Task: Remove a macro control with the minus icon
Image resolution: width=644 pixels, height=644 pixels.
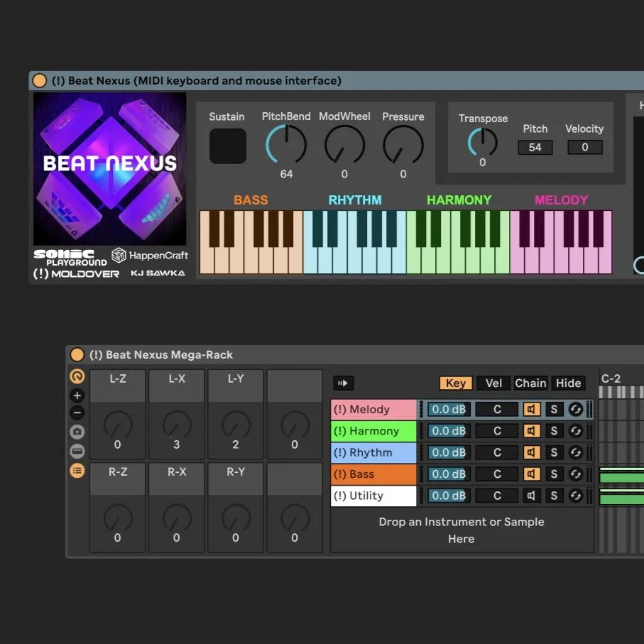Action: (x=77, y=413)
